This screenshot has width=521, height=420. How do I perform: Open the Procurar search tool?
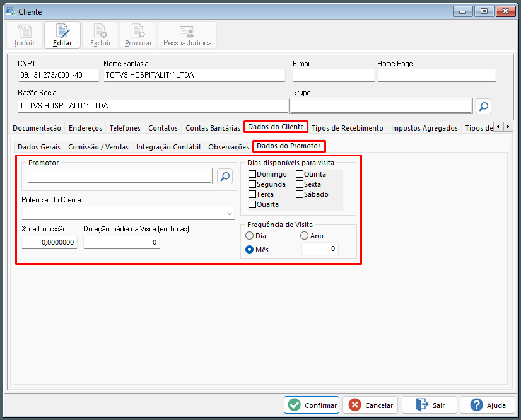pos(138,35)
